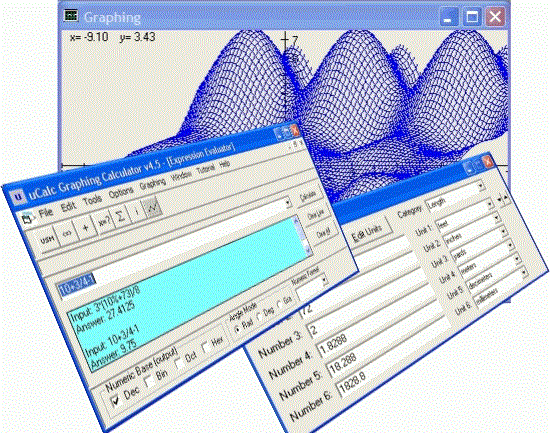This screenshot has height=434, width=550.
Task: Open the Graphing menu
Action: (153, 183)
